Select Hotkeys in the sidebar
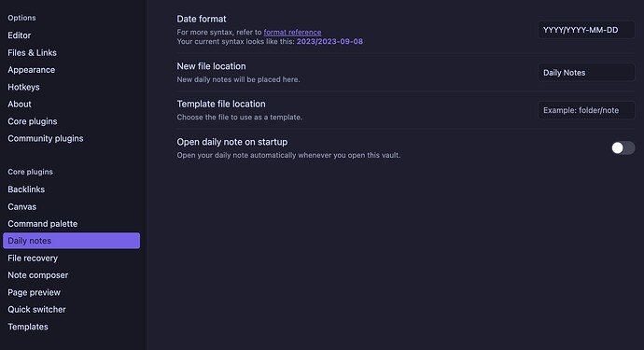644x350 pixels. (x=24, y=87)
